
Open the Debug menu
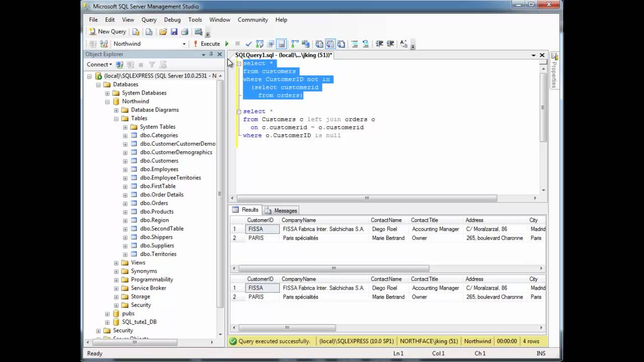172,20
